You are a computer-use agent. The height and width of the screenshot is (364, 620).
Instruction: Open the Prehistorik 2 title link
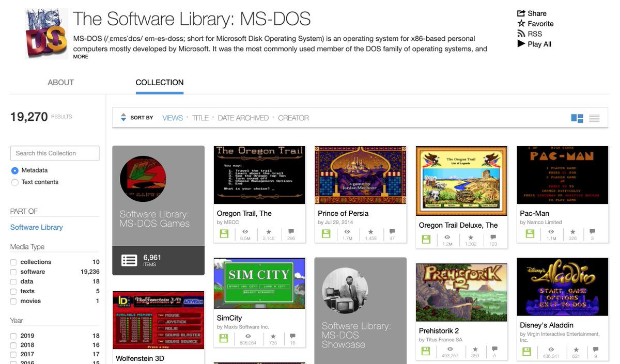pyautogui.click(x=439, y=330)
